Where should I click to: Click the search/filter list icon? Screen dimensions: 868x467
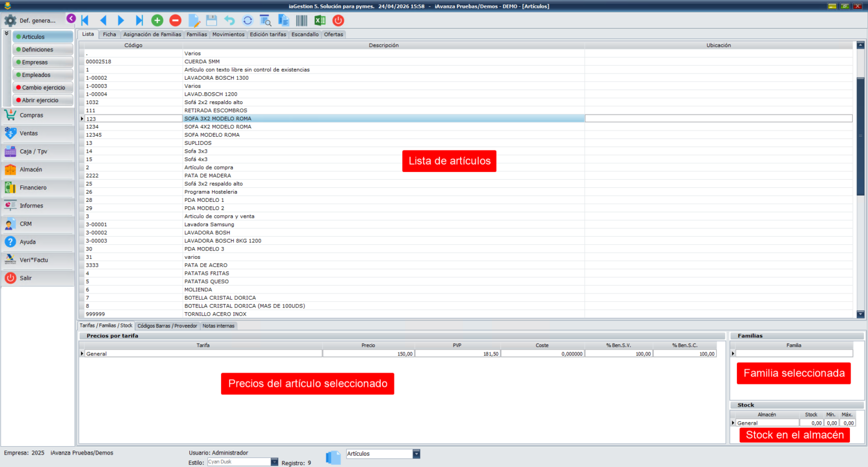point(266,20)
